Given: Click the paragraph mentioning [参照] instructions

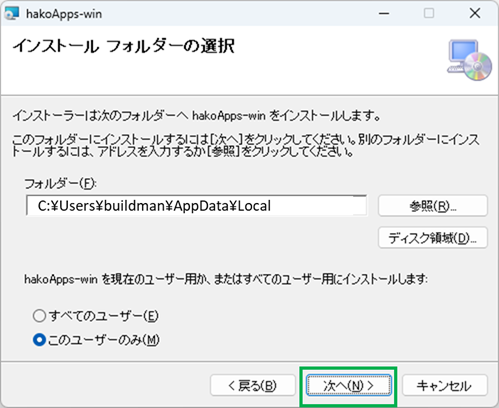Looking at the screenshot, I should (x=246, y=145).
